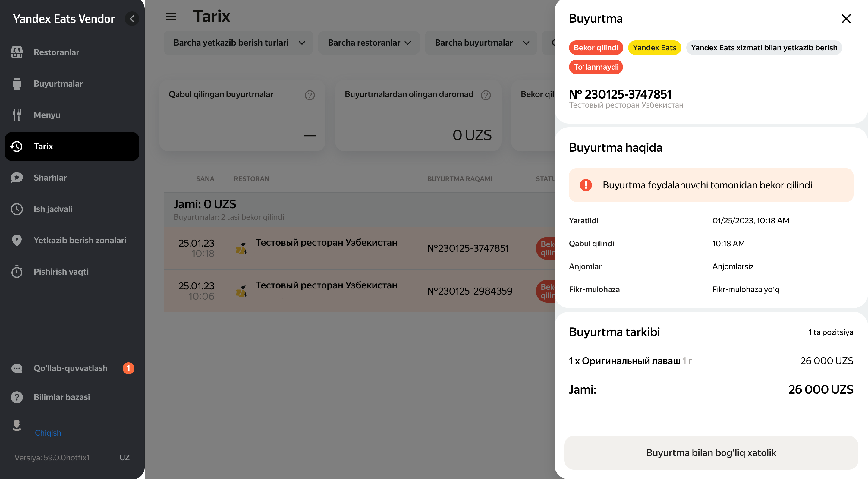
Task: Click Bekor qilindi badge in 10:18 row
Action: coord(546,248)
